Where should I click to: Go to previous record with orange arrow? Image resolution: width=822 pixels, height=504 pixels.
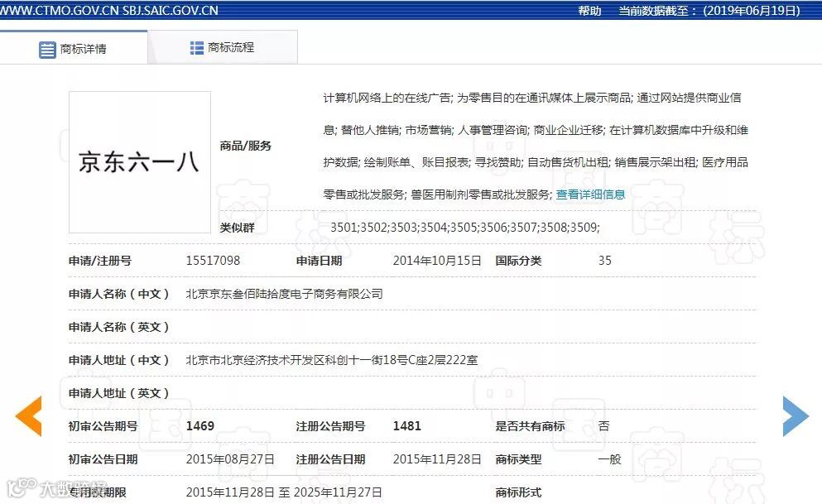pyautogui.click(x=29, y=416)
